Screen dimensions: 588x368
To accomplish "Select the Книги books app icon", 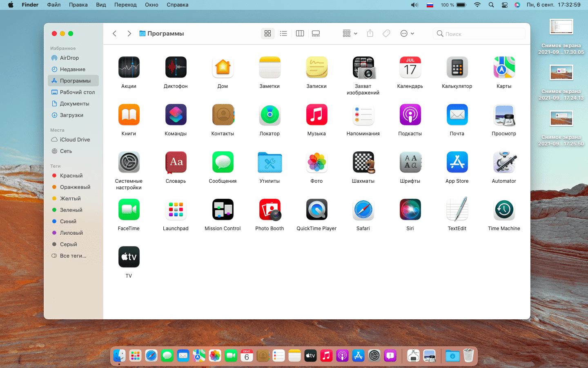I will 129,114.
